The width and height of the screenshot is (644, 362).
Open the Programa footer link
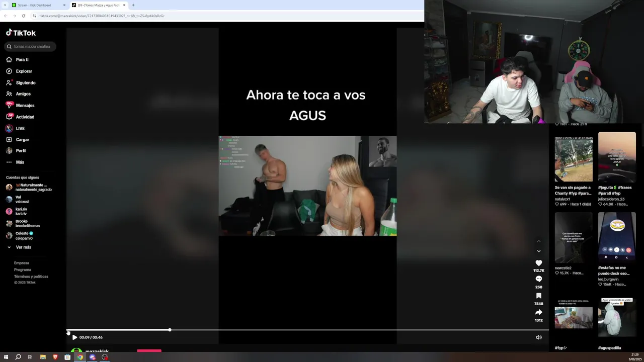[x=23, y=269]
